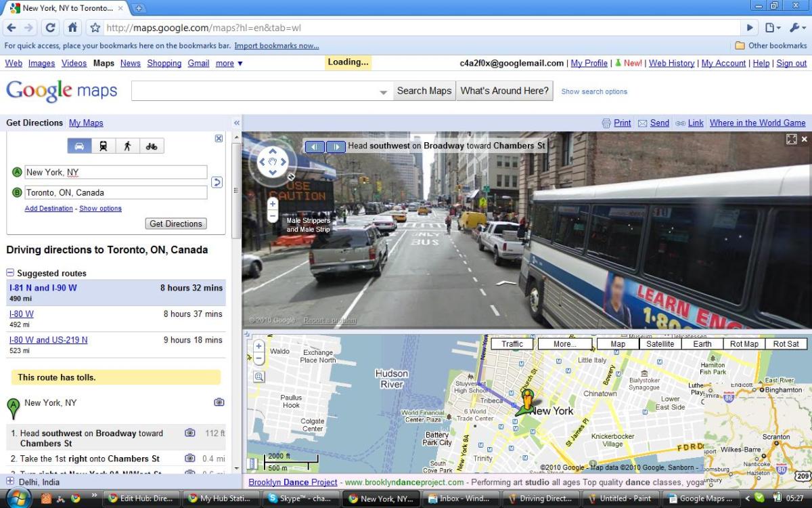Open the My Maps tab

point(86,123)
